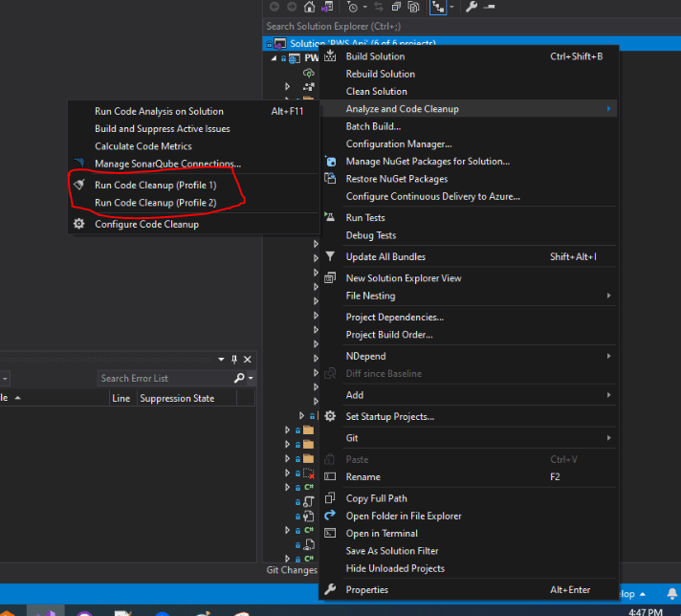Switch to the Git Changes tab
This screenshot has height=616, width=681.
coord(292,570)
